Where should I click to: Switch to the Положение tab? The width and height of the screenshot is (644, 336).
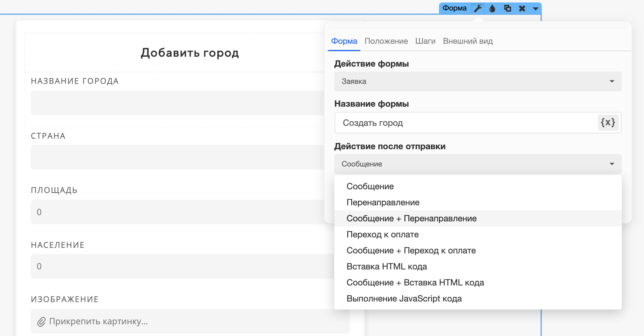[x=386, y=41]
